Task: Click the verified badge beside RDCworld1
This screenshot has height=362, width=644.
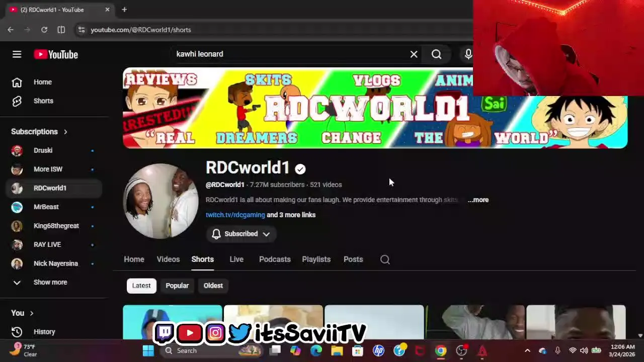Action: 300,169
